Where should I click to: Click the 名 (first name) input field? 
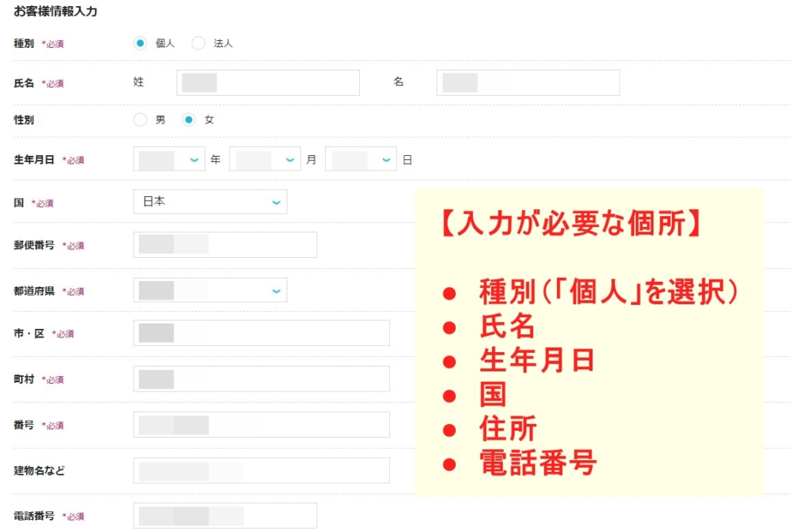pyautogui.click(x=528, y=83)
